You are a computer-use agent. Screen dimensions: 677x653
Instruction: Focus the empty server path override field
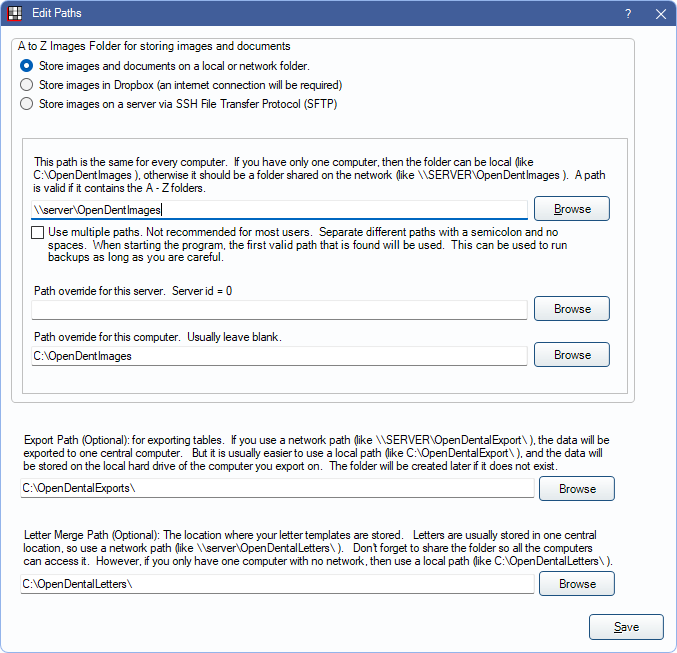pyautogui.click(x=279, y=310)
